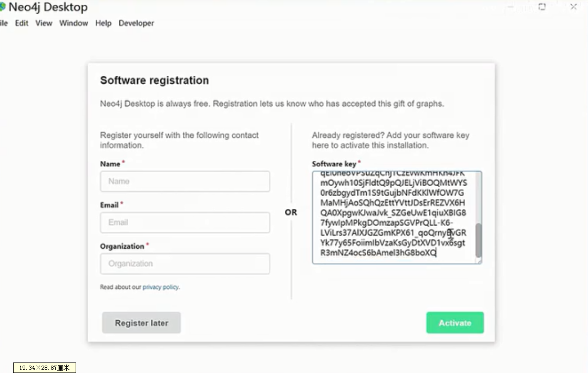Open the Window menu
Viewport: 588px width, 373px height.
(x=74, y=23)
